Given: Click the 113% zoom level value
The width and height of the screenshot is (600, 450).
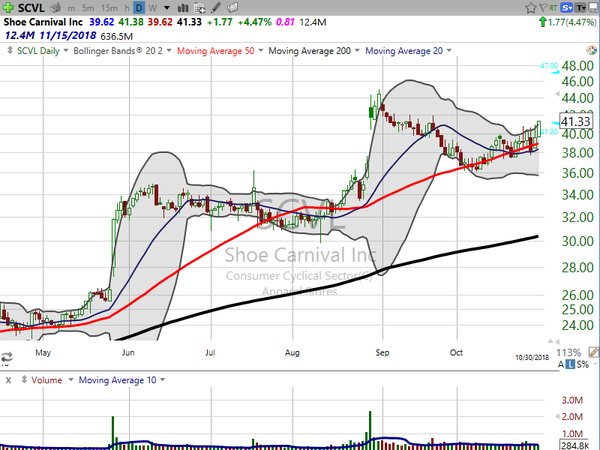Looking at the screenshot, I should (x=569, y=353).
